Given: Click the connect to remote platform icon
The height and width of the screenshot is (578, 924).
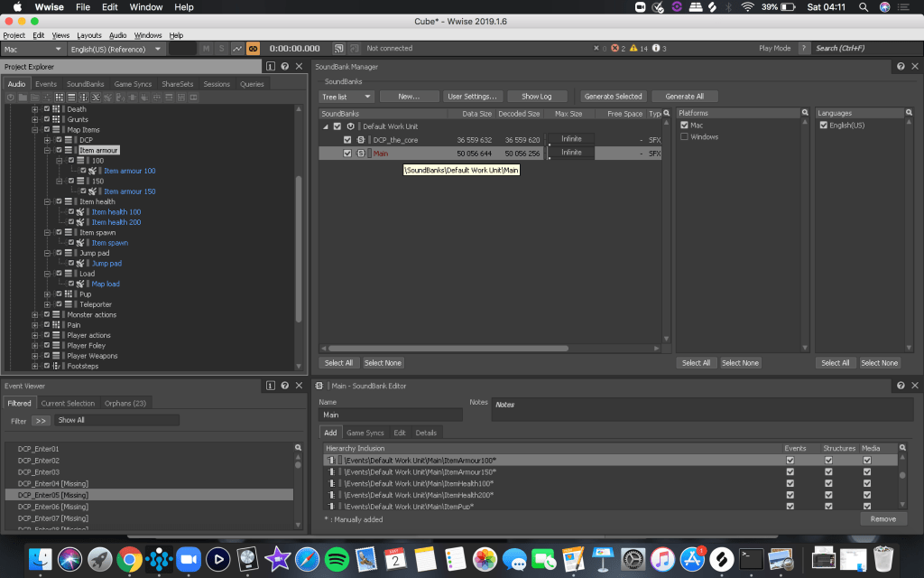Looking at the screenshot, I should (x=339, y=48).
